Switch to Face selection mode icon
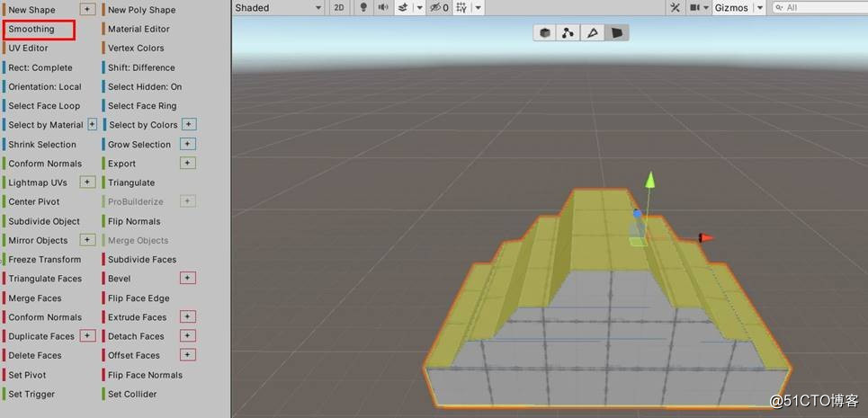The width and height of the screenshot is (868, 418). tap(616, 33)
